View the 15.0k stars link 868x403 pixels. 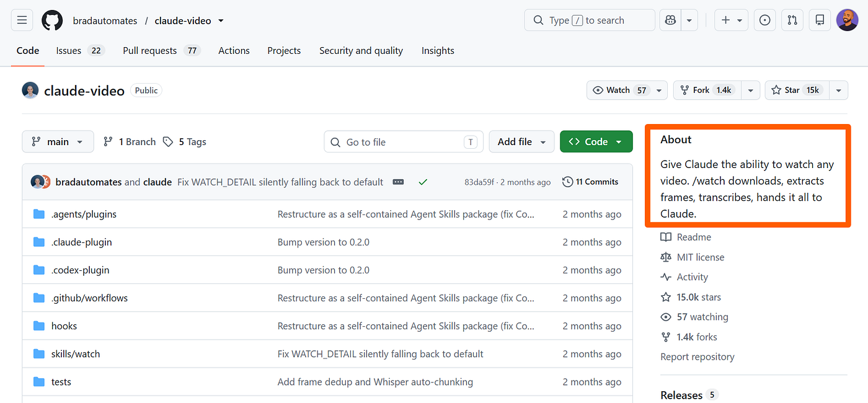pyautogui.click(x=691, y=297)
